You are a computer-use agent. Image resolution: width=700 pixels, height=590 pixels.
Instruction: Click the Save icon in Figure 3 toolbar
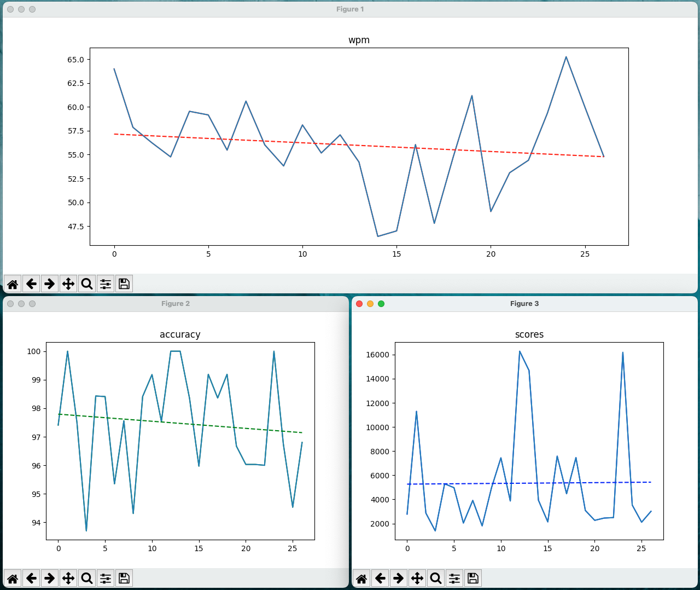coord(473,578)
